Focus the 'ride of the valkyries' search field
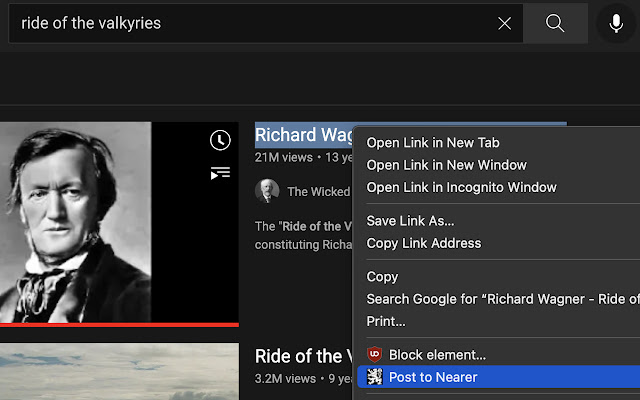The image size is (640, 400). pos(265,23)
